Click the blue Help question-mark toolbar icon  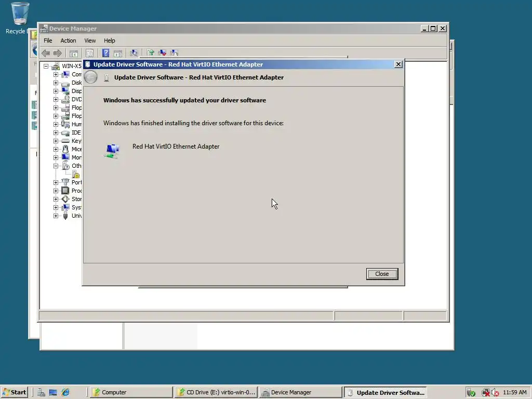(x=105, y=53)
